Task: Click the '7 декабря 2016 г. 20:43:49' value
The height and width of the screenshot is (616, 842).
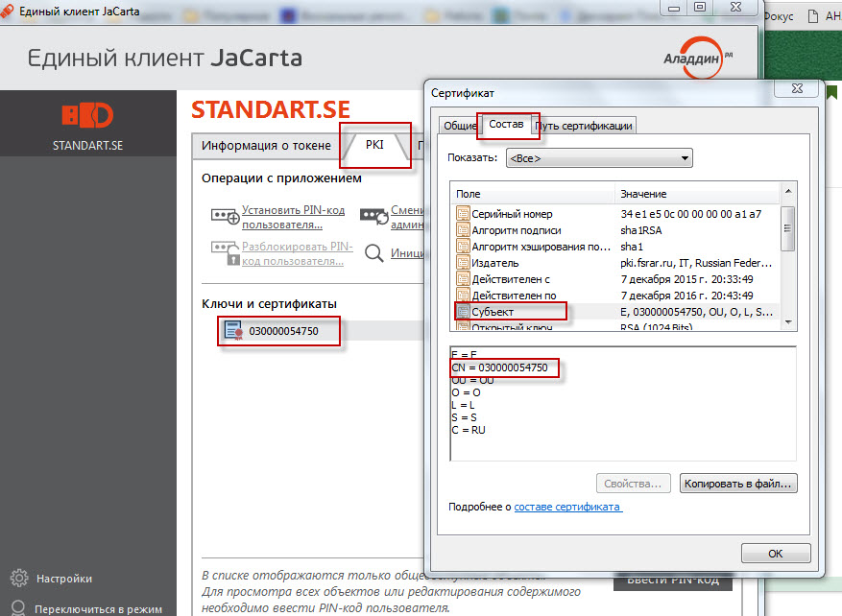Action: click(686, 296)
